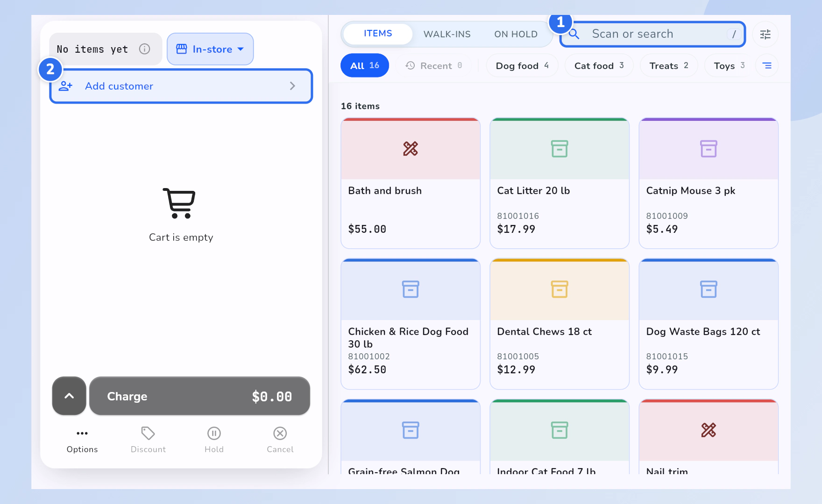Filter by the Cat food category
This screenshot has width=822, height=504.
(599, 66)
